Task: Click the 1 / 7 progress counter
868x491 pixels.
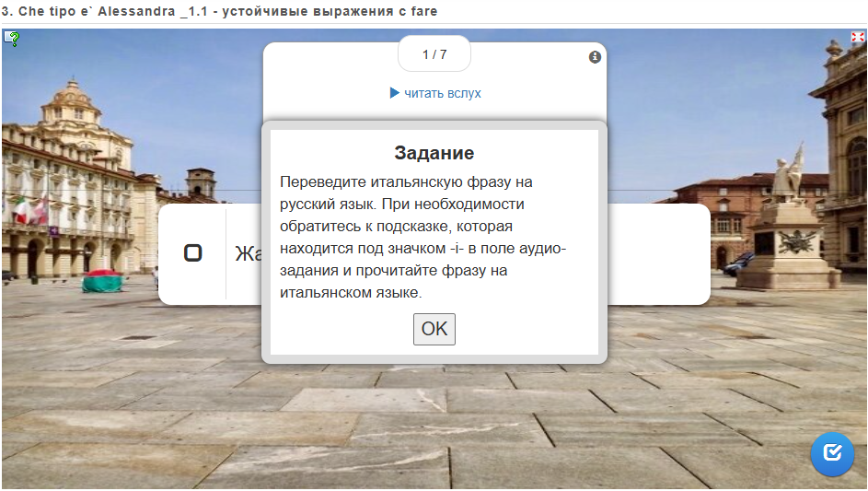Action: point(434,54)
